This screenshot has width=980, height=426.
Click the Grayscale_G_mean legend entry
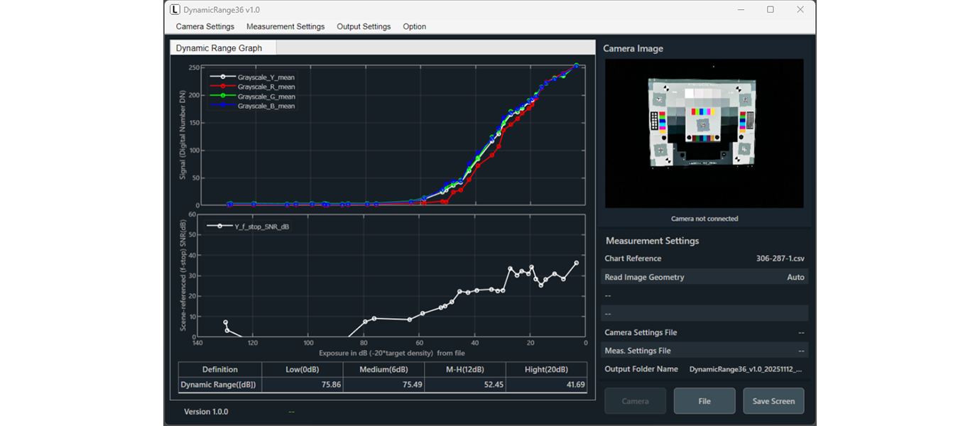tap(266, 97)
